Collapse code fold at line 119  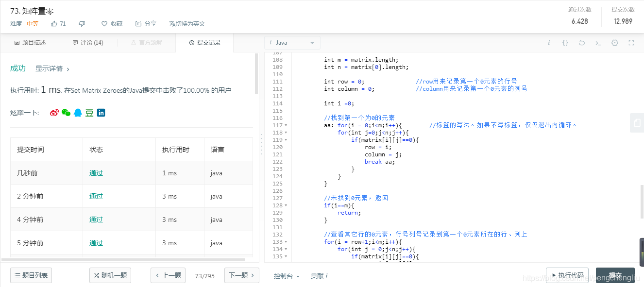286,140
